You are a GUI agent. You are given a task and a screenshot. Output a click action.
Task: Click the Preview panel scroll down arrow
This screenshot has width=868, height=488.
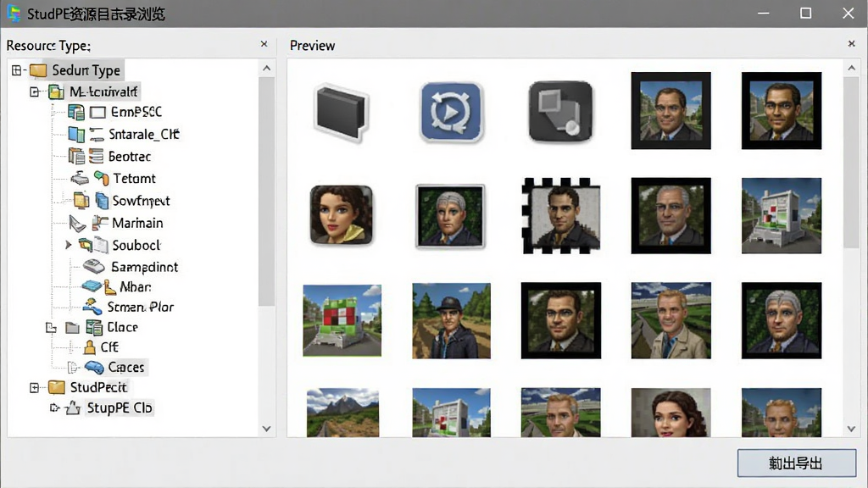pos(851,429)
